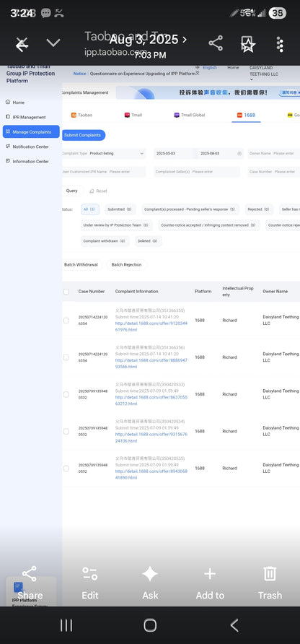Viewport: 300px width, 644px height.
Task: Open the Questionnaire on Experience Upgrading notice
Action: click(143, 74)
